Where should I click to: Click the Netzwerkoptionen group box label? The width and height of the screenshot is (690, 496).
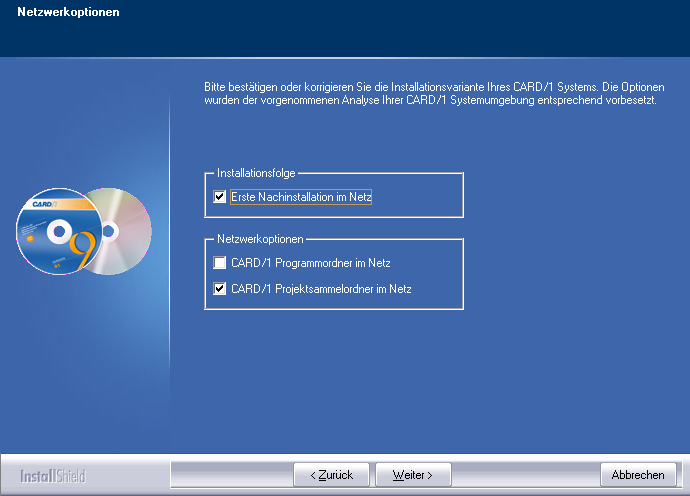pyautogui.click(x=260, y=239)
